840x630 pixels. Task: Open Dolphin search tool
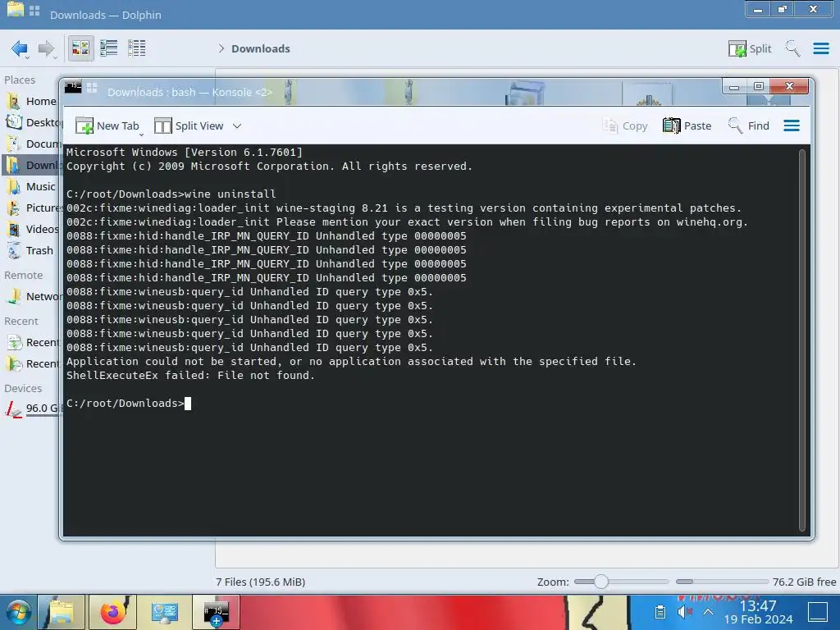[x=792, y=48]
